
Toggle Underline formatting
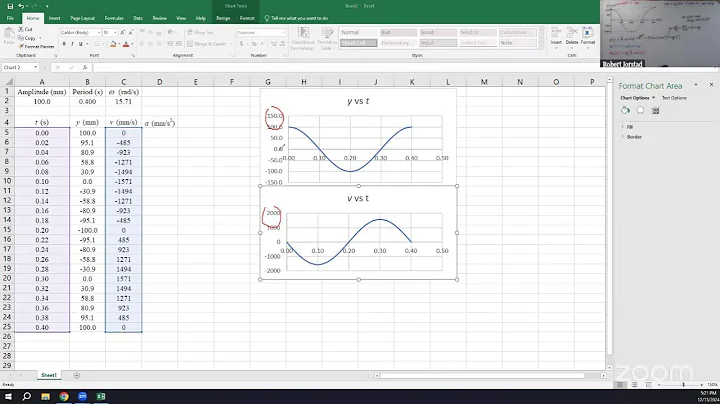(x=80, y=44)
